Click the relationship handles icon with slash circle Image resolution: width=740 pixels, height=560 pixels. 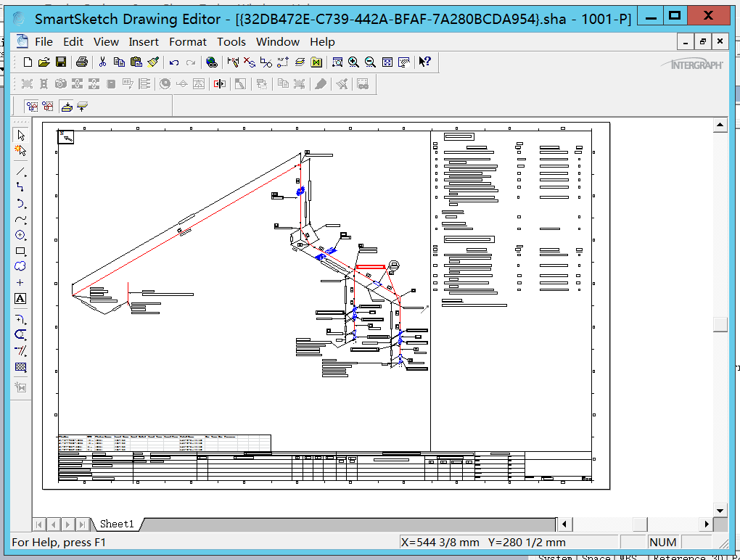click(266, 62)
